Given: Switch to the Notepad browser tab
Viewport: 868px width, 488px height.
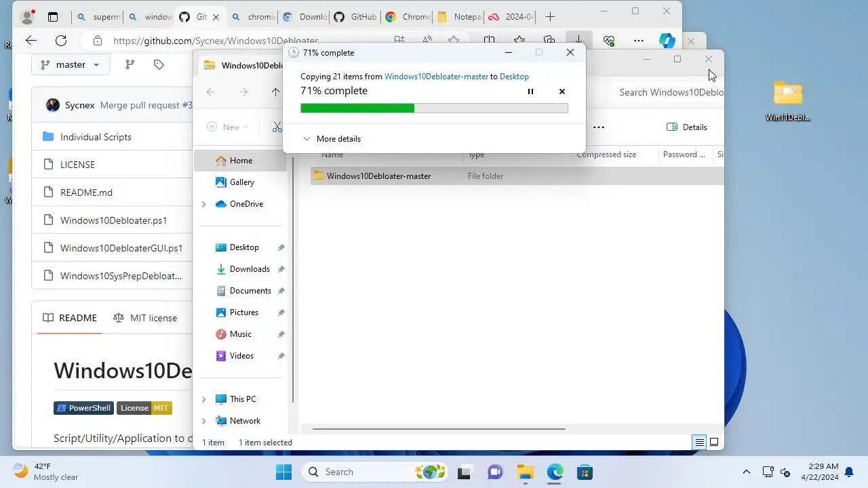Looking at the screenshot, I should point(459,17).
